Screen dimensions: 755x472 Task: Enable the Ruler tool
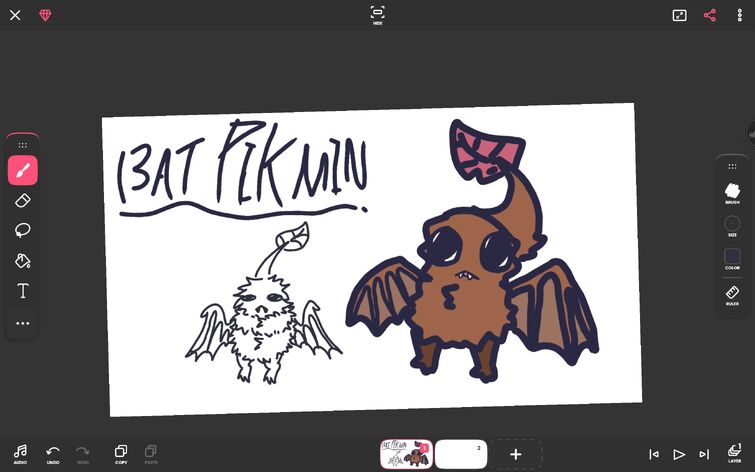(732, 295)
